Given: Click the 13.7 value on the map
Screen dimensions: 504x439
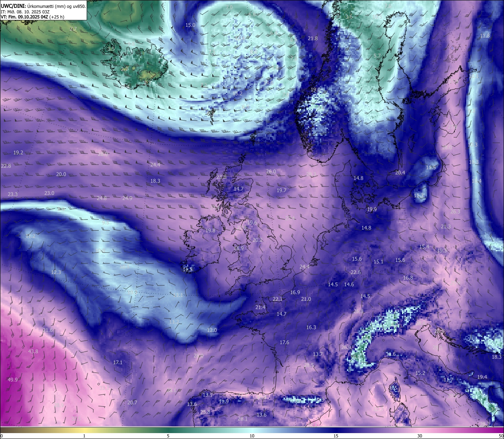Looking at the screenshot, I should click(317, 355).
